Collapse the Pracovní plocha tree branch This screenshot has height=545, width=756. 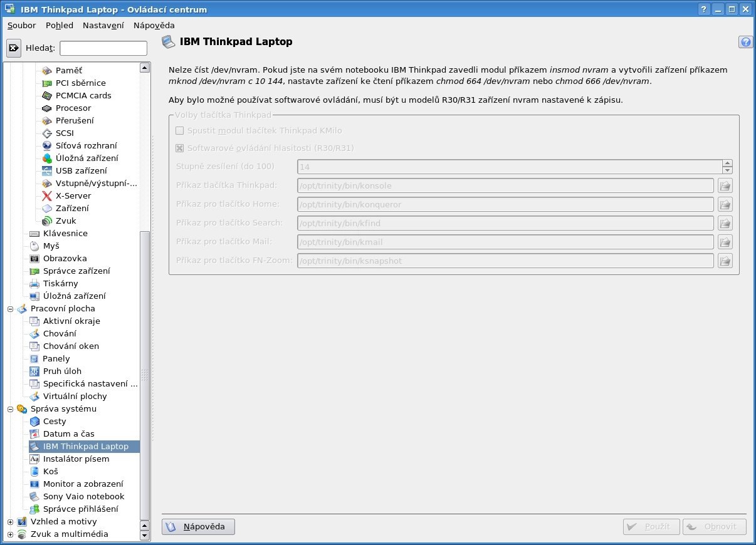(x=10, y=309)
